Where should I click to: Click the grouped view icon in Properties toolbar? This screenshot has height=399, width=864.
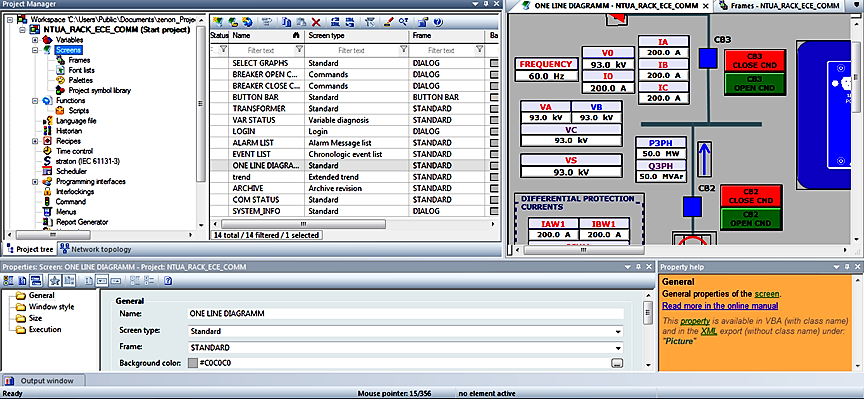click(x=8, y=281)
